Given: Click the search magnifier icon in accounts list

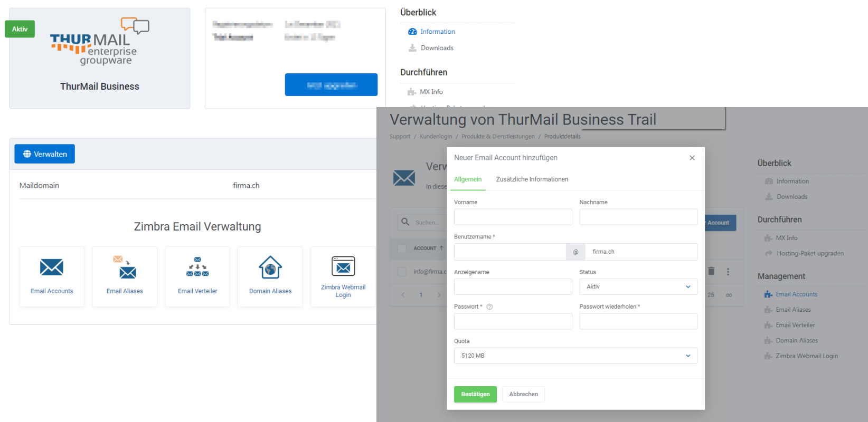Looking at the screenshot, I should point(405,222).
